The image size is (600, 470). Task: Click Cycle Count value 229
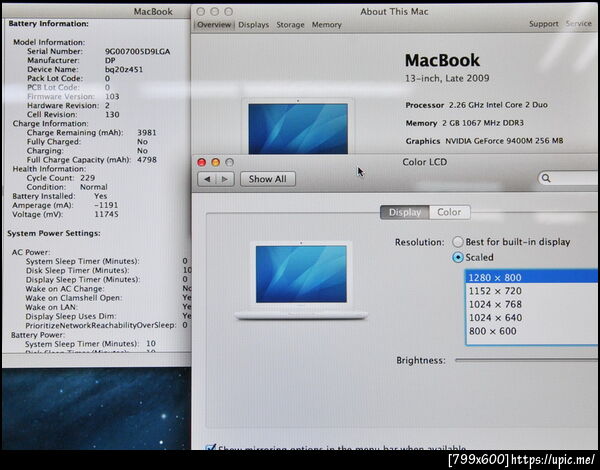pyautogui.click(x=88, y=178)
